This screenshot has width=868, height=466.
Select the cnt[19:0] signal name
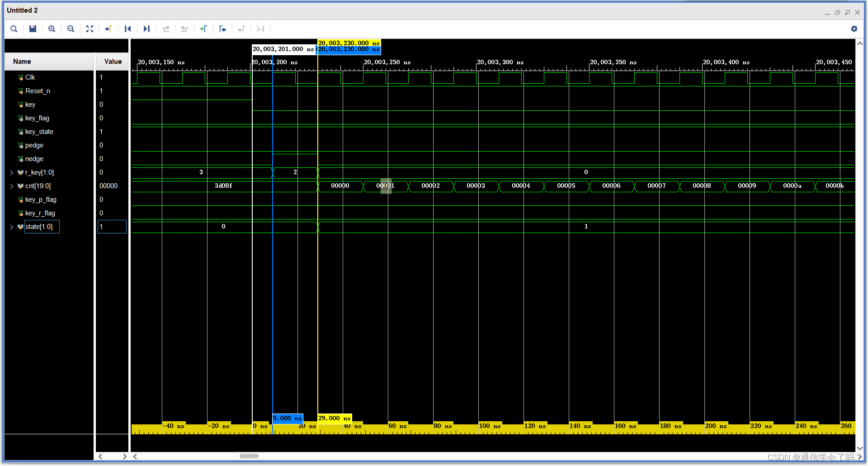[x=38, y=186]
